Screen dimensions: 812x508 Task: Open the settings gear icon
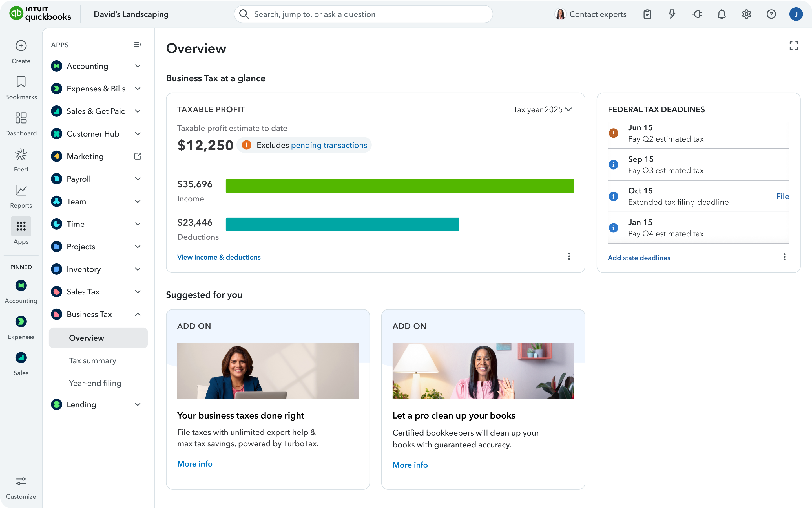tap(746, 14)
